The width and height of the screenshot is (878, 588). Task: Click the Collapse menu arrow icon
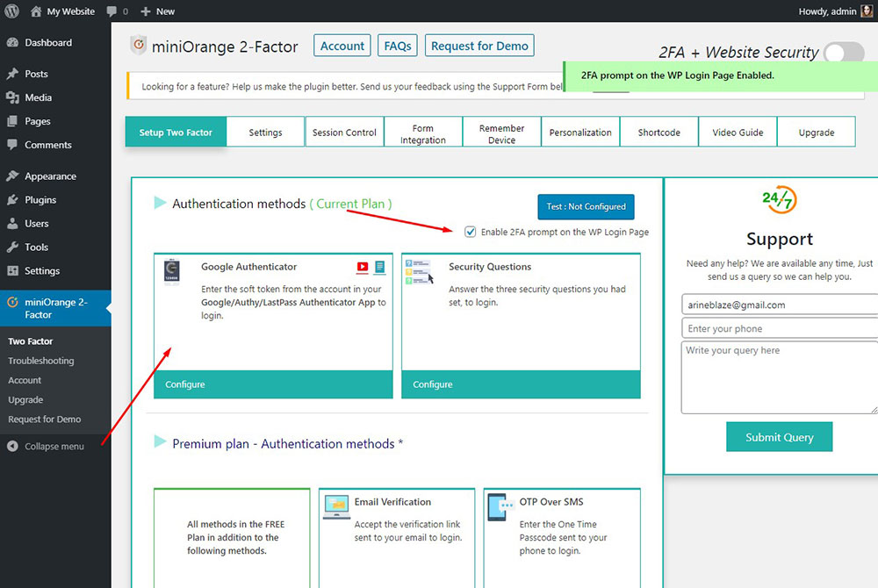(13, 446)
